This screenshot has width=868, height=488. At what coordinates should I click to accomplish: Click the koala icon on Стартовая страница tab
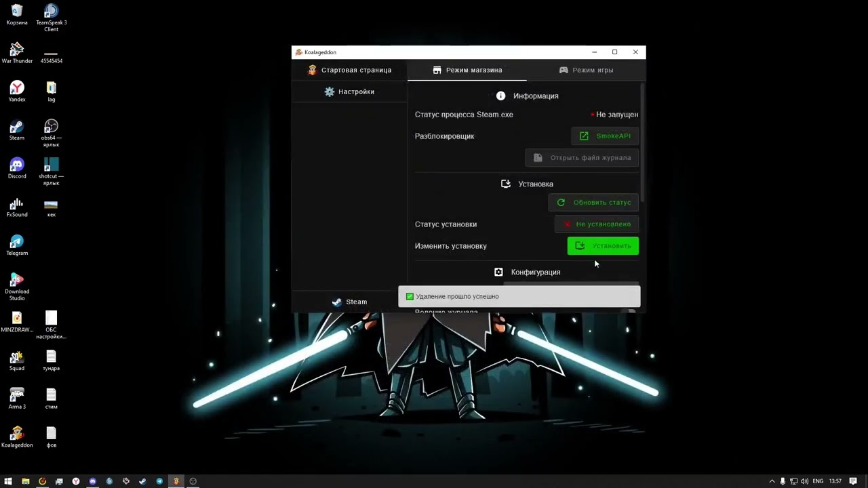pos(312,70)
